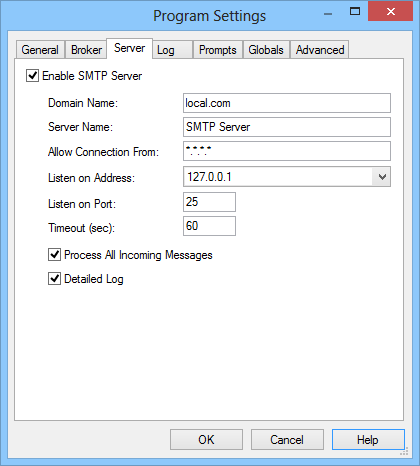Click the Listen on Address label

pyautogui.click(x=91, y=178)
